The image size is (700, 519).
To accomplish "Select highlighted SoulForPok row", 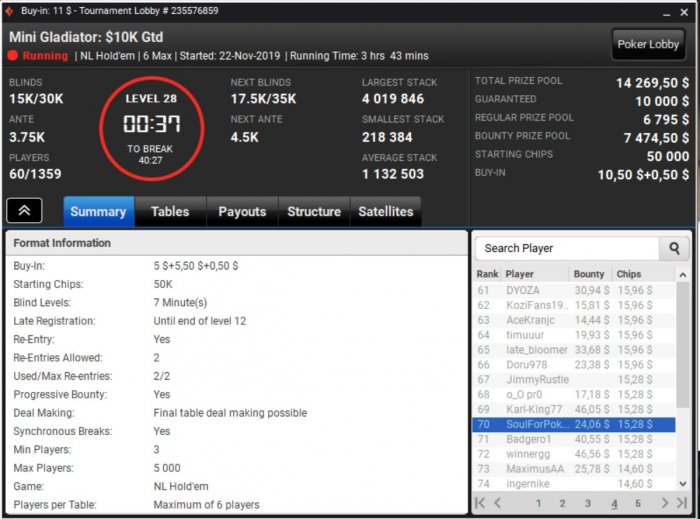I will [x=574, y=424].
